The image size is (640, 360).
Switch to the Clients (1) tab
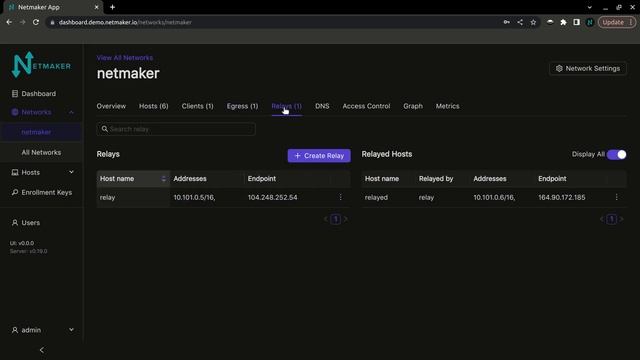(x=198, y=106)
